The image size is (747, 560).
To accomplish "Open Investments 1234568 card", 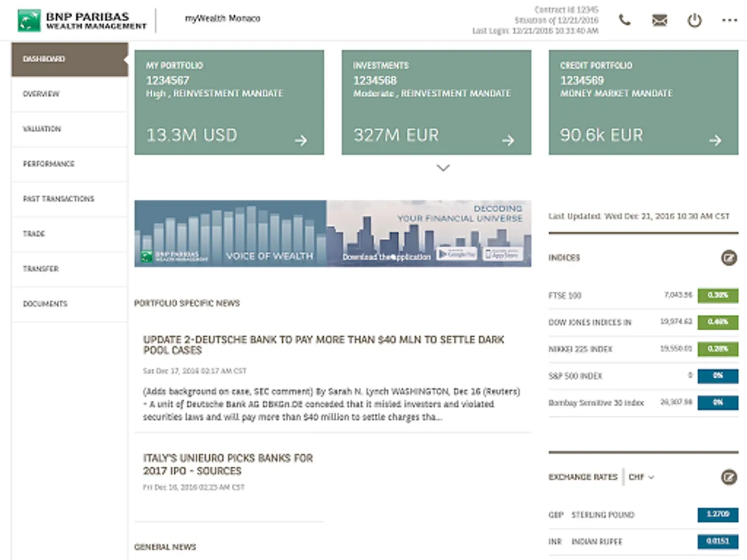I will [436, 103].
